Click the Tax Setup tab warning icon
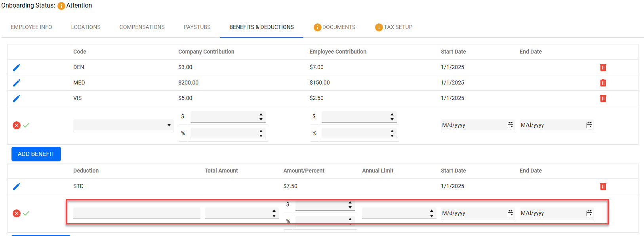Image resolution: width=644 pixels, height=236 pixels. click(379, 27)
